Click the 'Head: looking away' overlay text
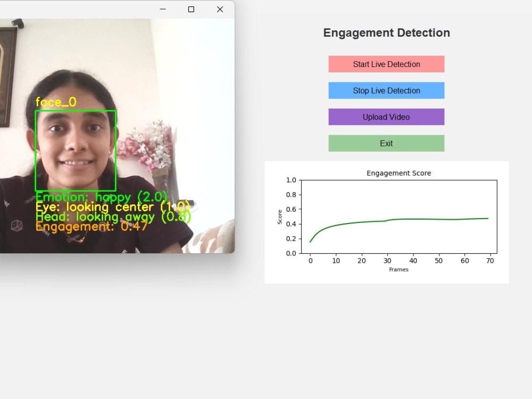The width and height of the screenshot is (532, 399). [x=113, y=217]
